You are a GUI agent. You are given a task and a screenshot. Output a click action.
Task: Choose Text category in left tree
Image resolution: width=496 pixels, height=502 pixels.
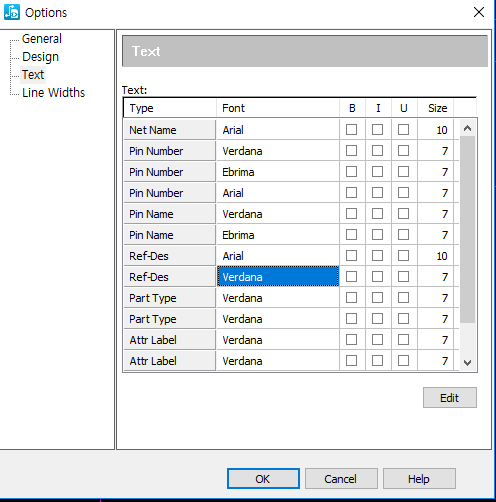pyautogui.click(x=33, y=75)
